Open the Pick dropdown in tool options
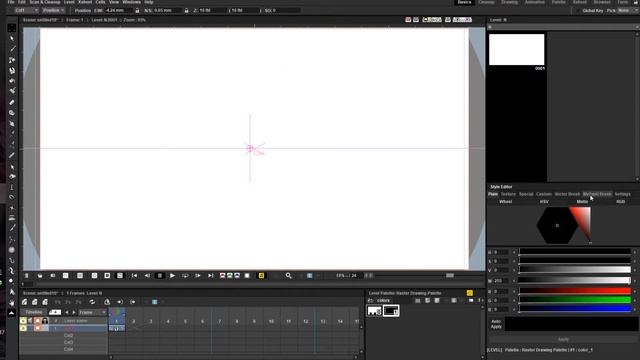The height and width of the screenshot is (360, 640). [627, 10]
